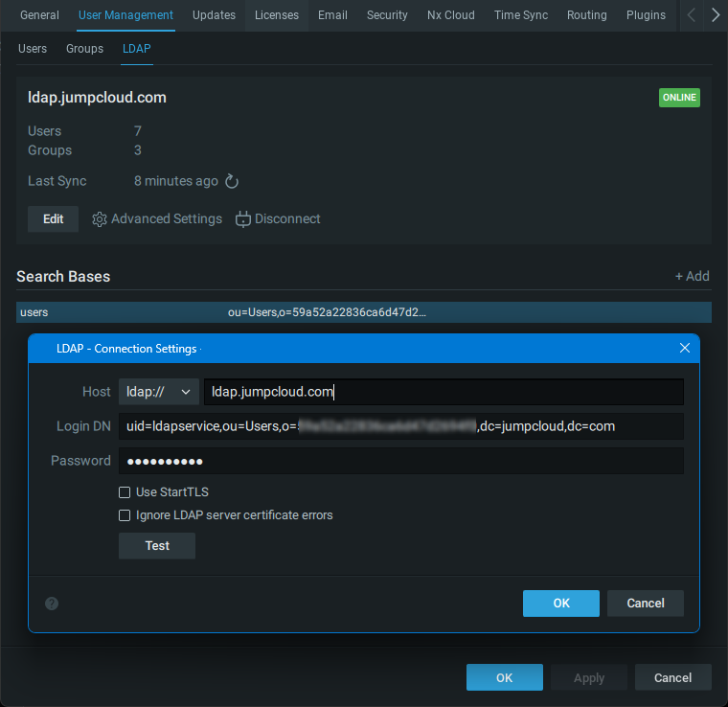Click the Password input field
Image resolution: width=728 pixels, height=707 pixels.
(x=401, y=461)
